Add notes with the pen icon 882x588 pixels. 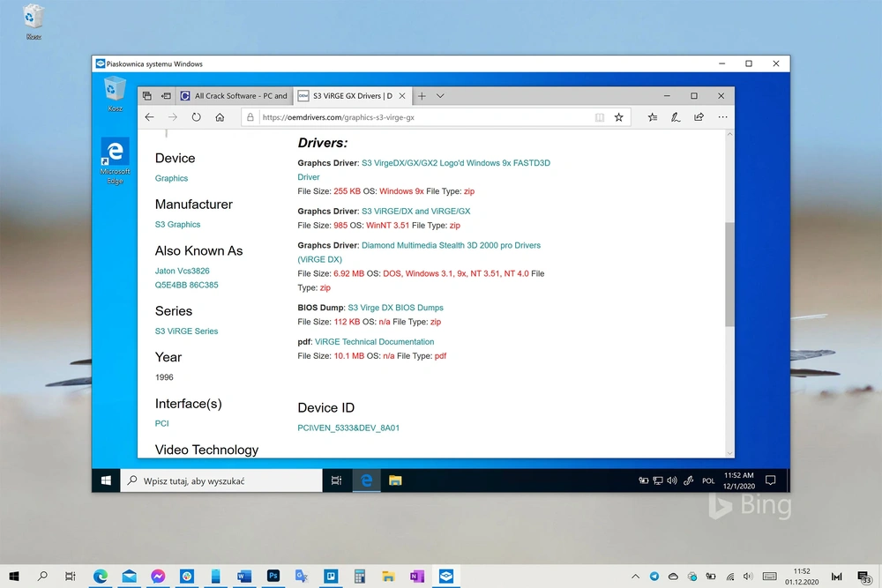[675, 117]
